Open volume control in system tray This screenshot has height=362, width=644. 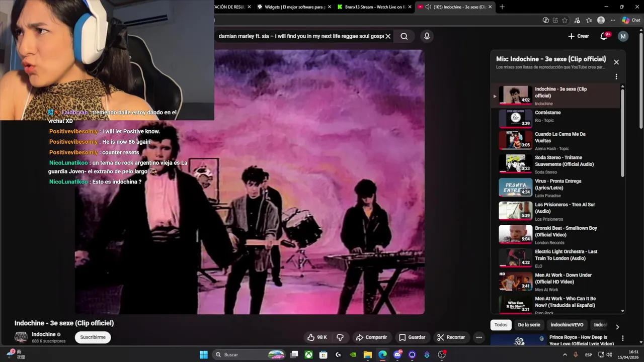609,354
